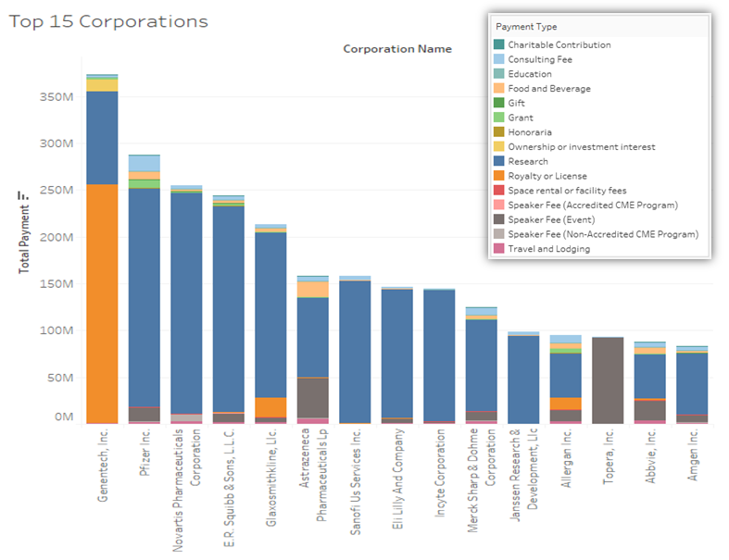Click the 'Topera, Inc.' axis label
Image resolution: width=729 pixels, height=560 pixels.
pyautogui.click(x=609, y=456)
